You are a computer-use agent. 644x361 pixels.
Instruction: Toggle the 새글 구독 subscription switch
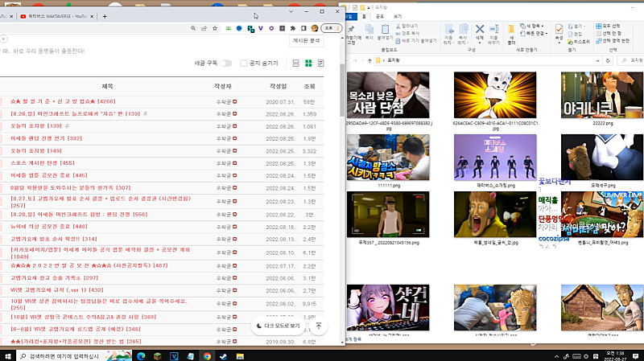coord(227,64)
